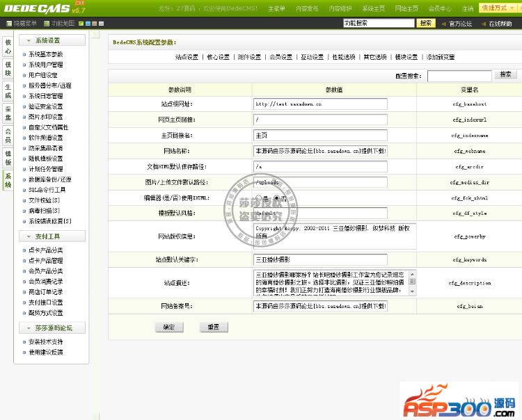Switch to the 模板 vertical tab
This screenshot has height=420, width=522.
[x=8, y=158]
